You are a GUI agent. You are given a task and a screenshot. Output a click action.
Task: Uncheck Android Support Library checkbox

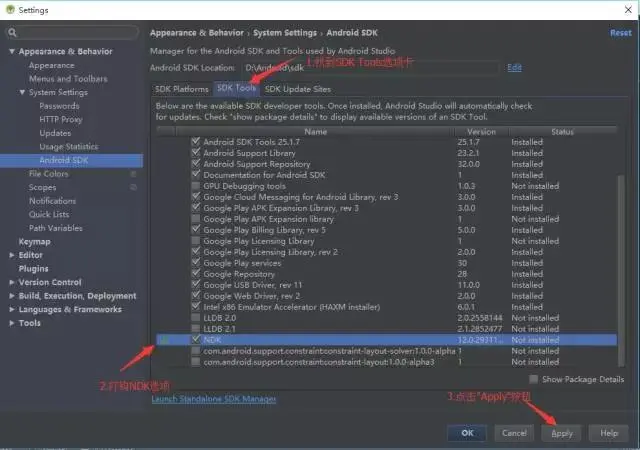(x=196, y=153)
